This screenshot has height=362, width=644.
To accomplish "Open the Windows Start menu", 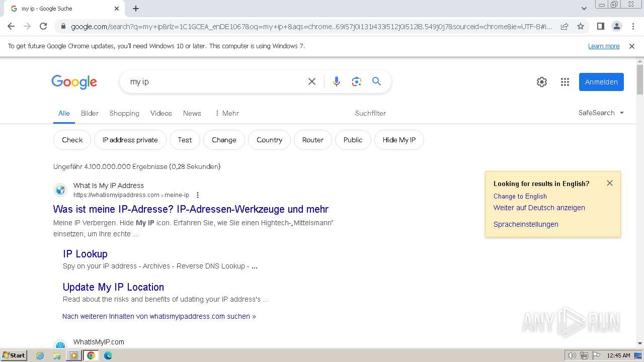I will 14,355.
